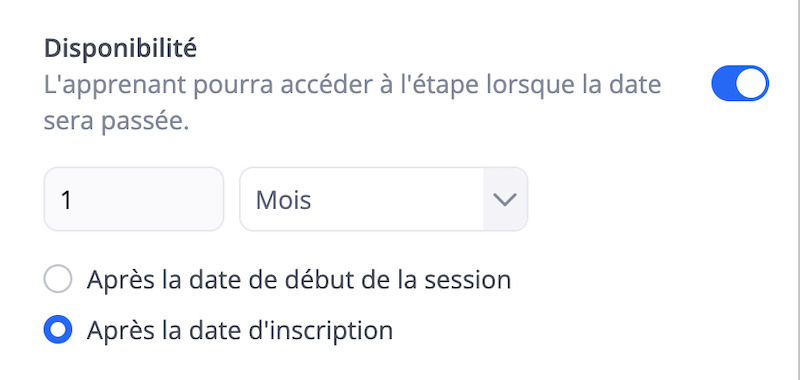
Task: Click the number field containing 1
Action: 134,199
